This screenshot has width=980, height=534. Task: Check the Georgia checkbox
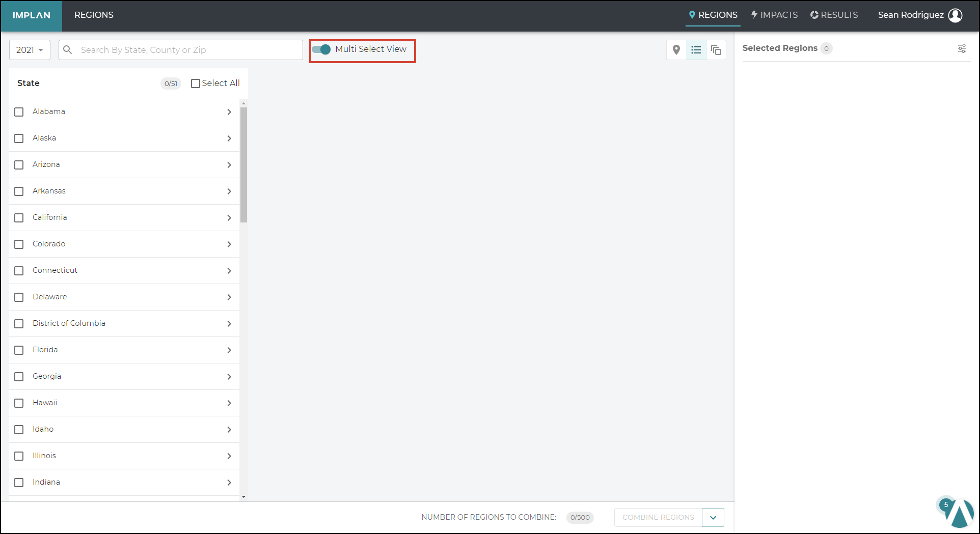(19, 377)
